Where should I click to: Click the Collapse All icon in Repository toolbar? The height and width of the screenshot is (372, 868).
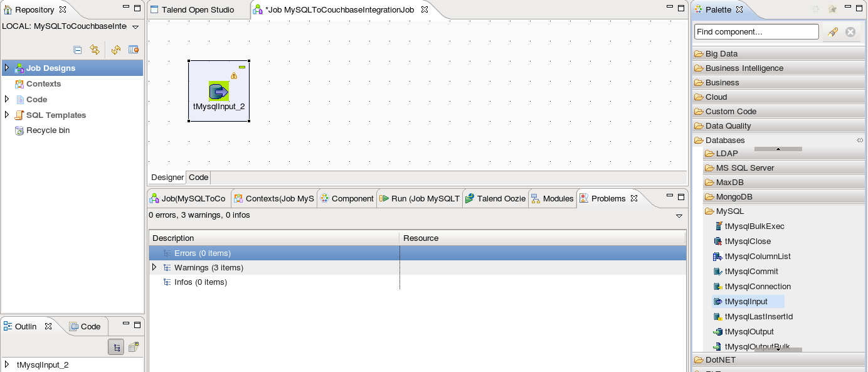coord(77,50)
